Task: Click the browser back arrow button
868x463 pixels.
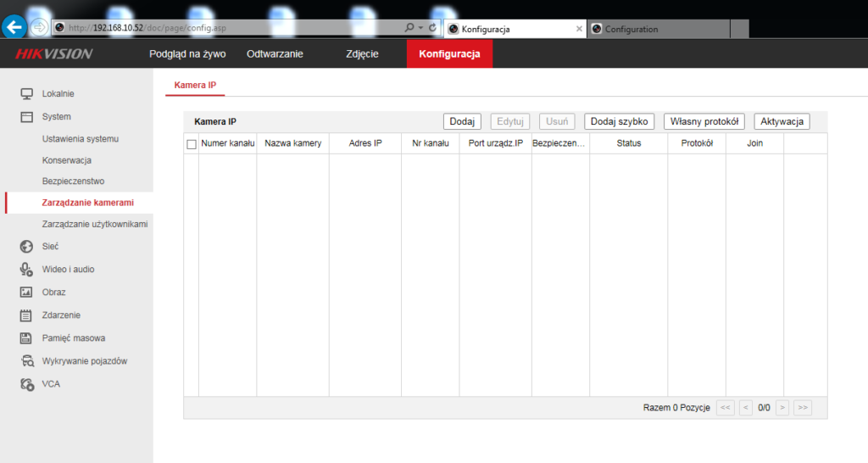Action: click(14, 27)
